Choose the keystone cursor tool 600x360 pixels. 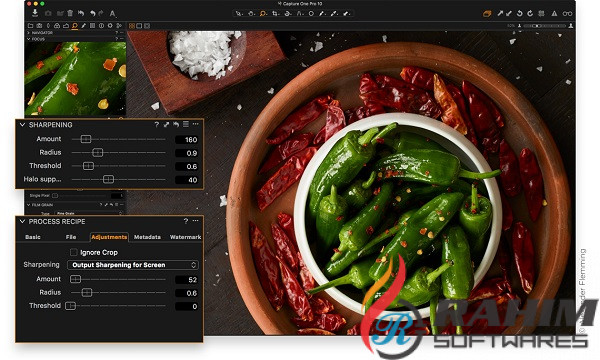point(300,13)
